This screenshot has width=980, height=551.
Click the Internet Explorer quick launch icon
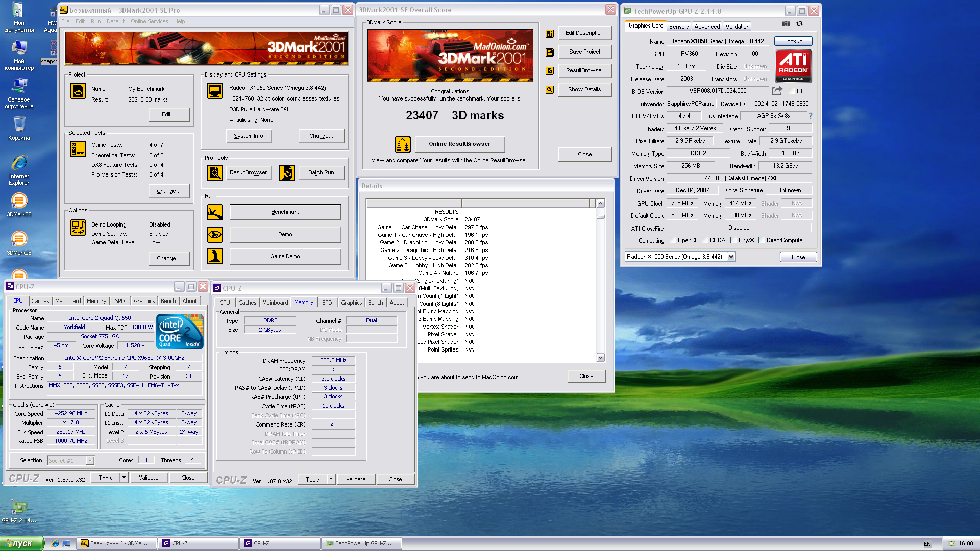point(55,544)
